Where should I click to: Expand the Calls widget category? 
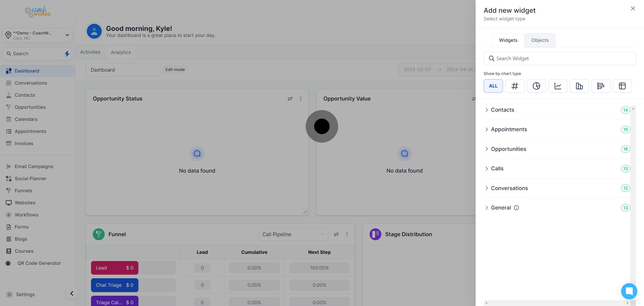[x=497, y=168]
